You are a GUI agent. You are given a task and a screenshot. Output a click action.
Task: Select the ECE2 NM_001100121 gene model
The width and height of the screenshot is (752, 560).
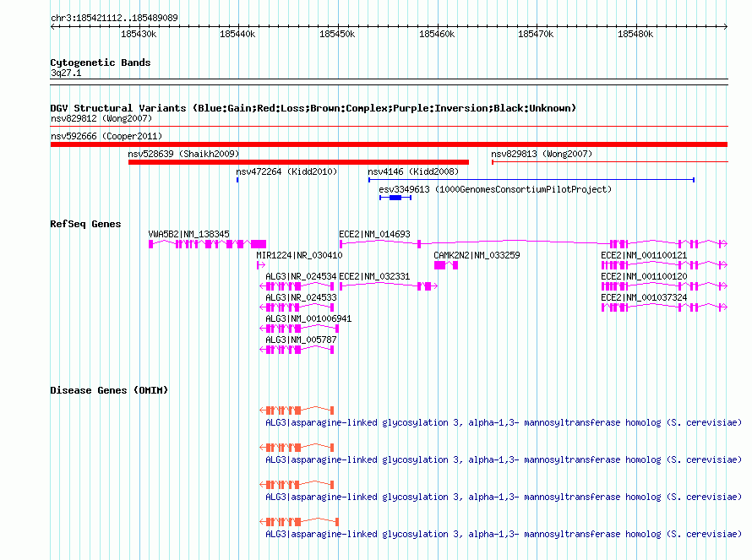pyautogui.click(x=664, y=265)
